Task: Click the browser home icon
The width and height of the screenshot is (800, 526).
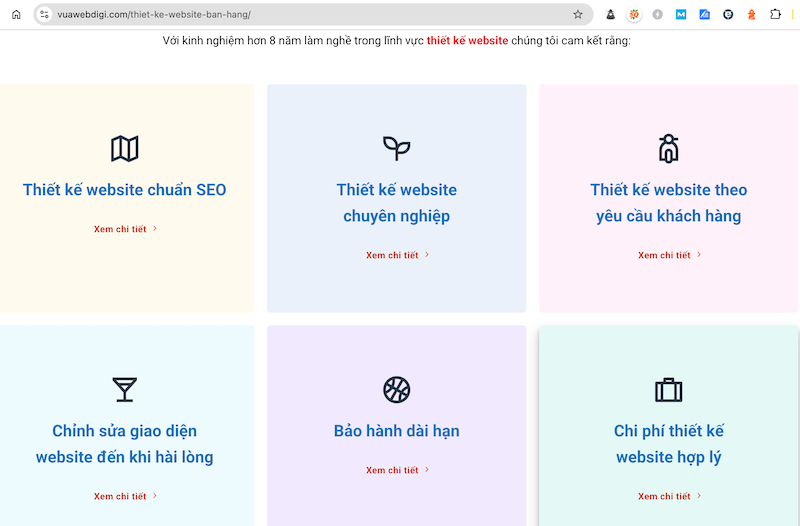Action: [16, 14]
